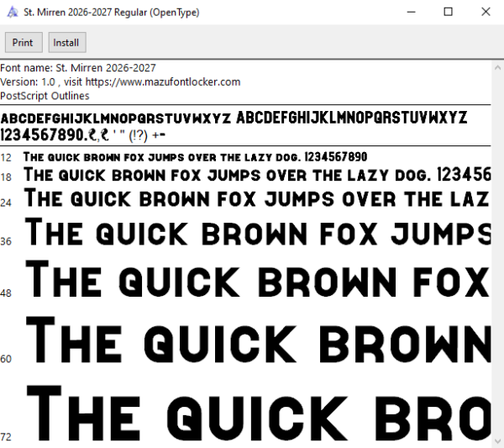Click the font viewer app icon
Image resolution: width=504 pixels, height=448 pixels.
click(13, 13)
